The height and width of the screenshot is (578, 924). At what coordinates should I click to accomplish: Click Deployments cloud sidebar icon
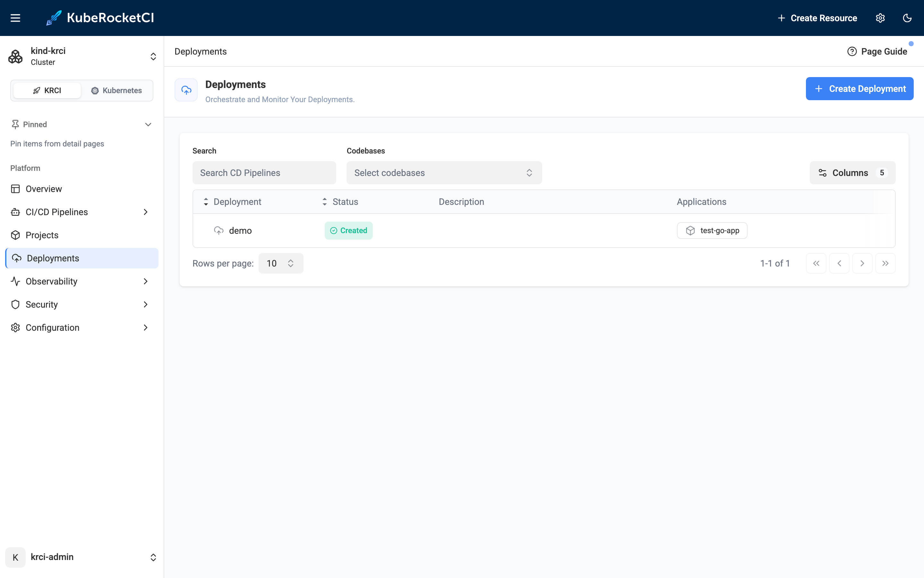(17, 258)
